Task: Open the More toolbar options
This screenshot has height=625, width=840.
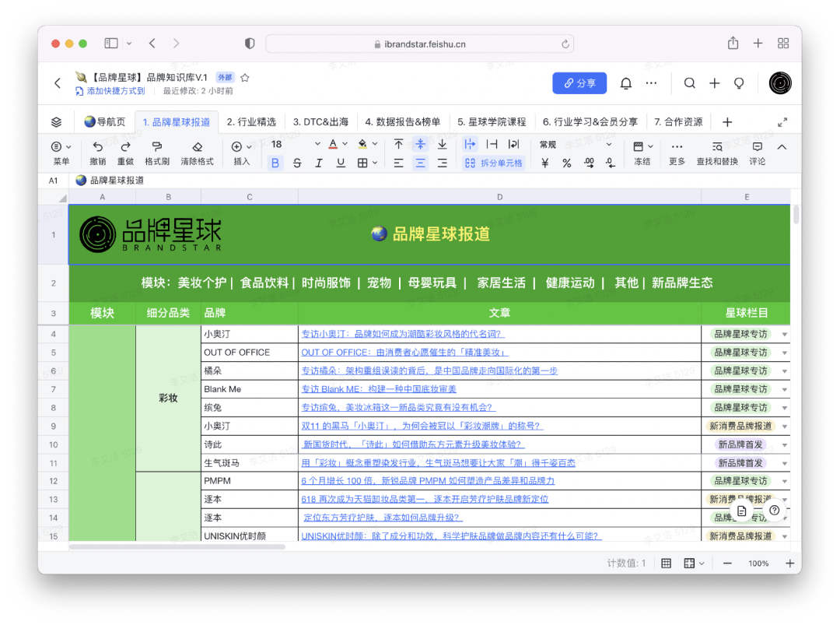Action: (677, 153)
